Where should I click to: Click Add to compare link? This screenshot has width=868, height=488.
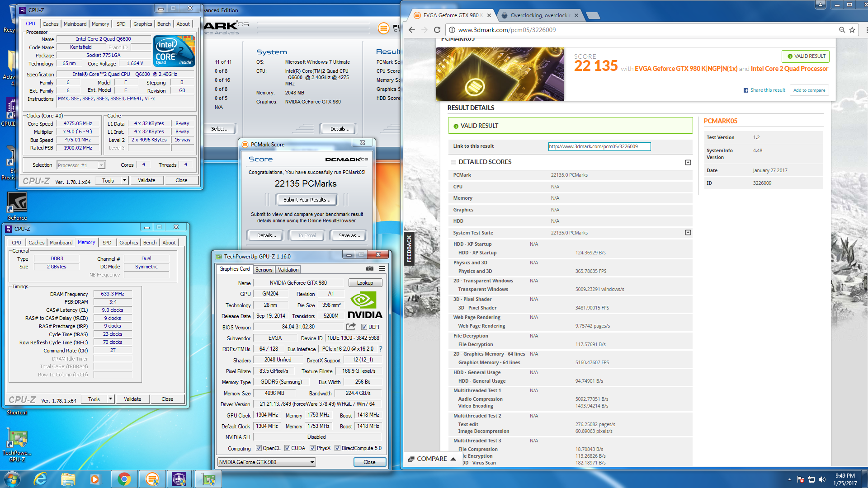pos(809,90)
